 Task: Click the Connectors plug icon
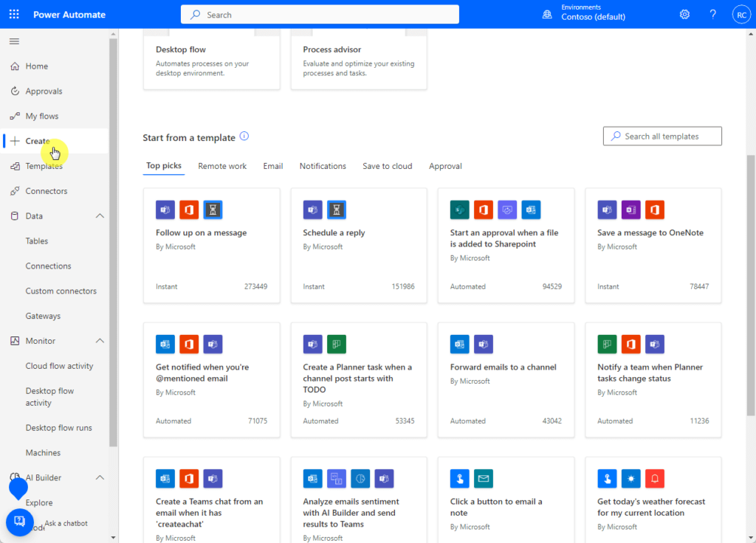coord(15,191)
